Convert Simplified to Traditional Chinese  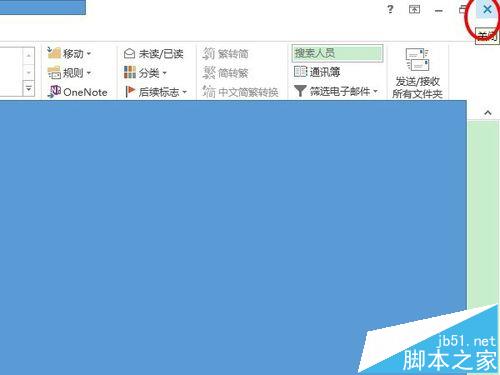click(x=226, y=72)
